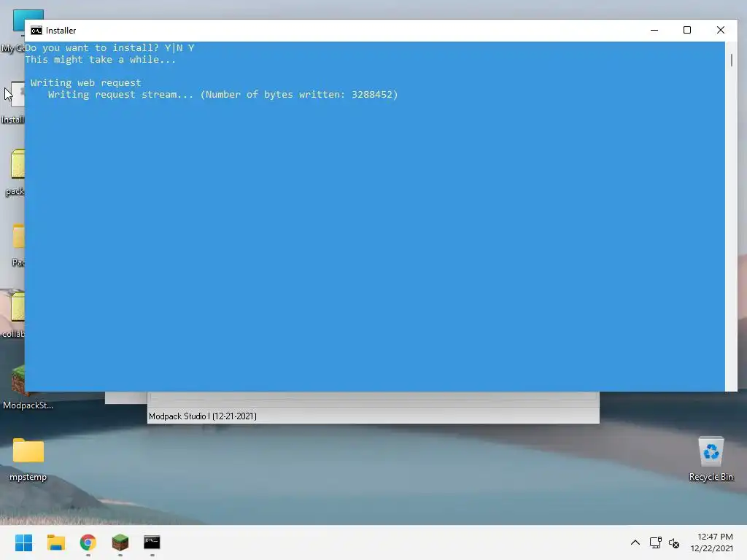Screen dimensions: 747x560
Task: Switch to the Modpack Studio taskbar icon
Action: click(x=120, y=542)
